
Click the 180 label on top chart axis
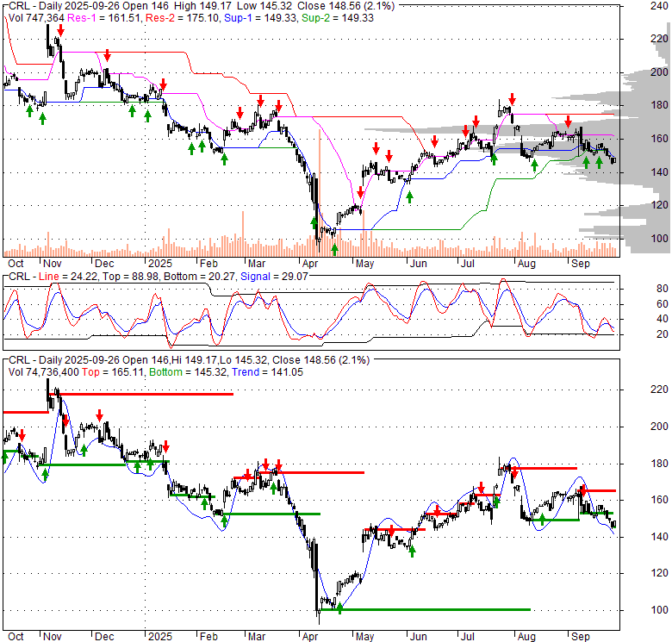[659, 105]
